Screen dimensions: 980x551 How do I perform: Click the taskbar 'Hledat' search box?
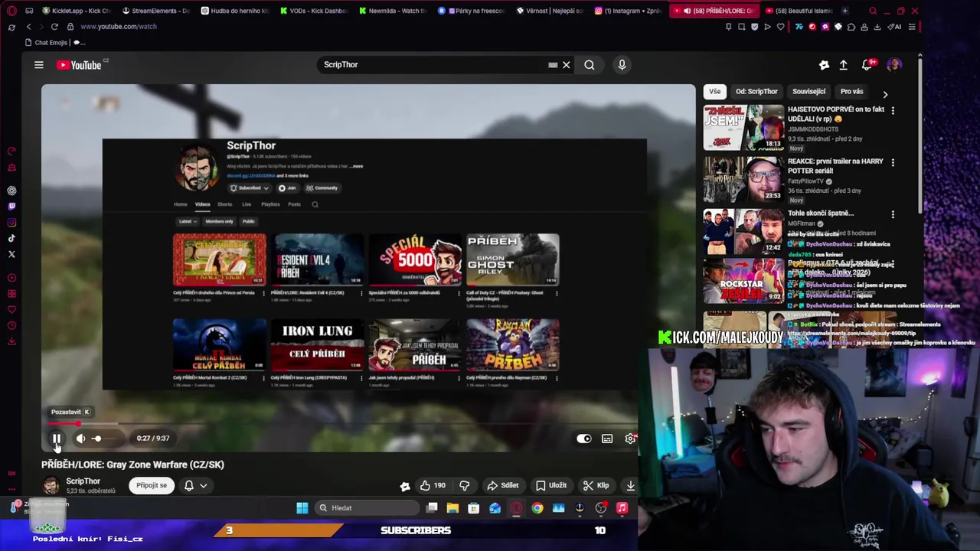tap(367, 508)
